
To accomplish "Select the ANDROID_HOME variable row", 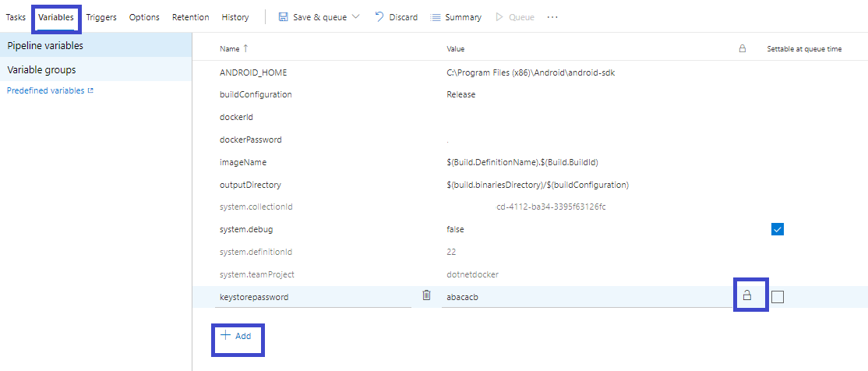I will (253, 72).
